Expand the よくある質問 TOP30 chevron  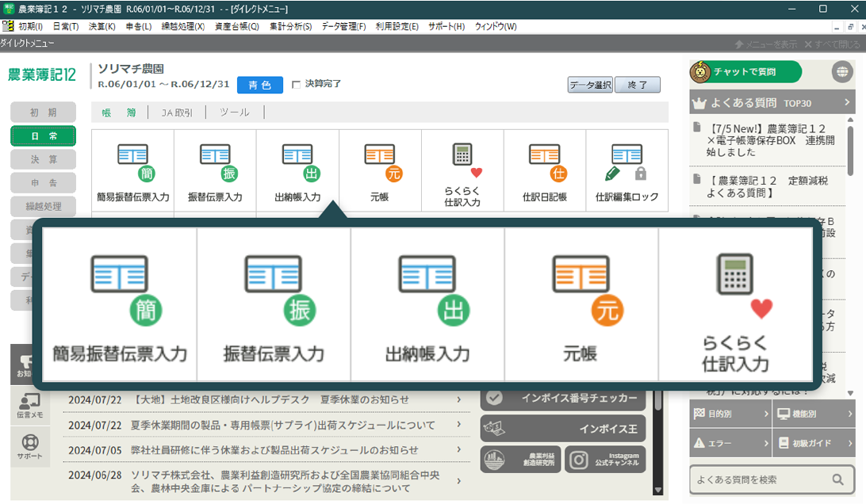tap(847, 103)
